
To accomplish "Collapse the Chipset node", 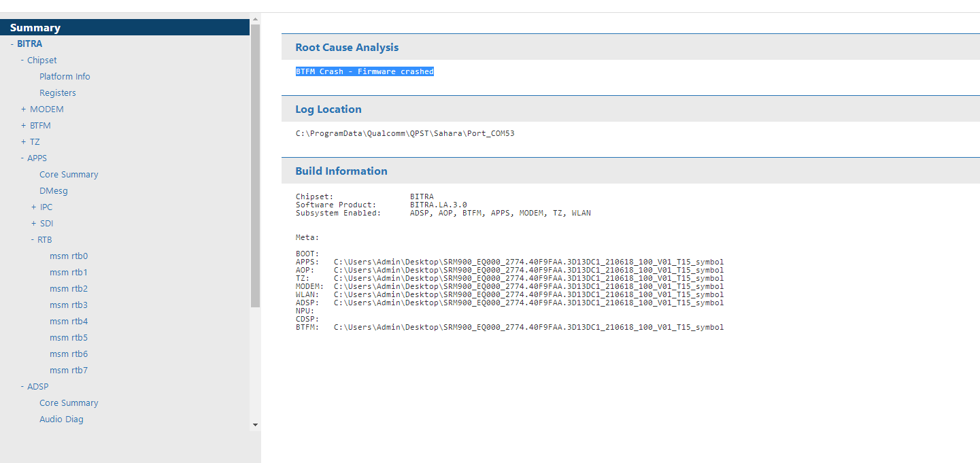I will pos(22,60).
